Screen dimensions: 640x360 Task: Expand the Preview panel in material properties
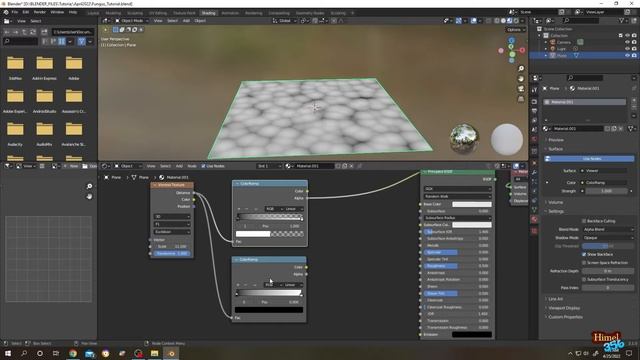(x=556, y=140)
